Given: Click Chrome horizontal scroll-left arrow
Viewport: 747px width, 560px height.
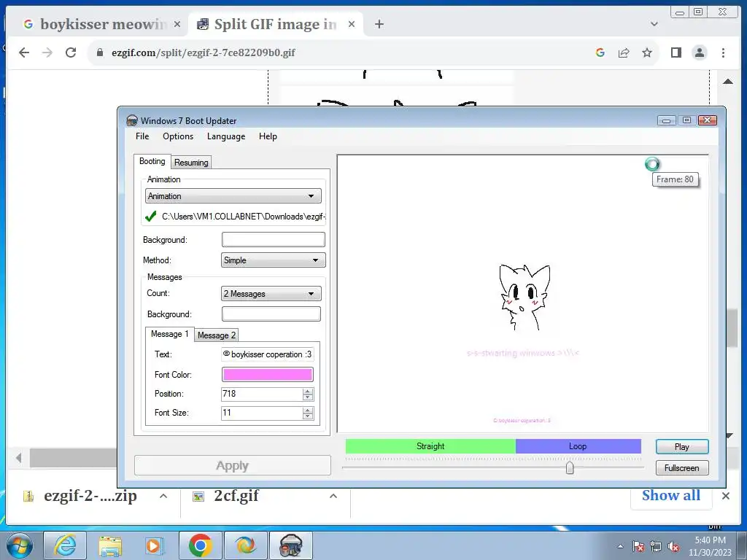Looking at the screenshot, I should 18,458.
